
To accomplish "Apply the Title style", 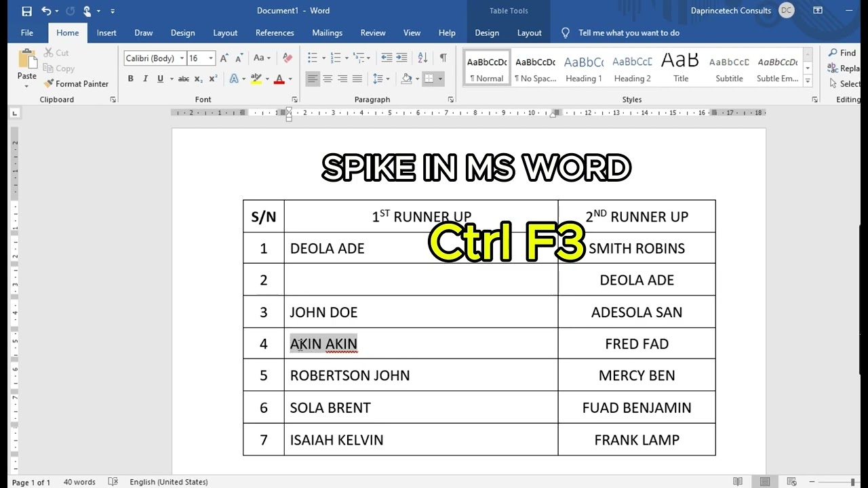I will tap(681, 68).
